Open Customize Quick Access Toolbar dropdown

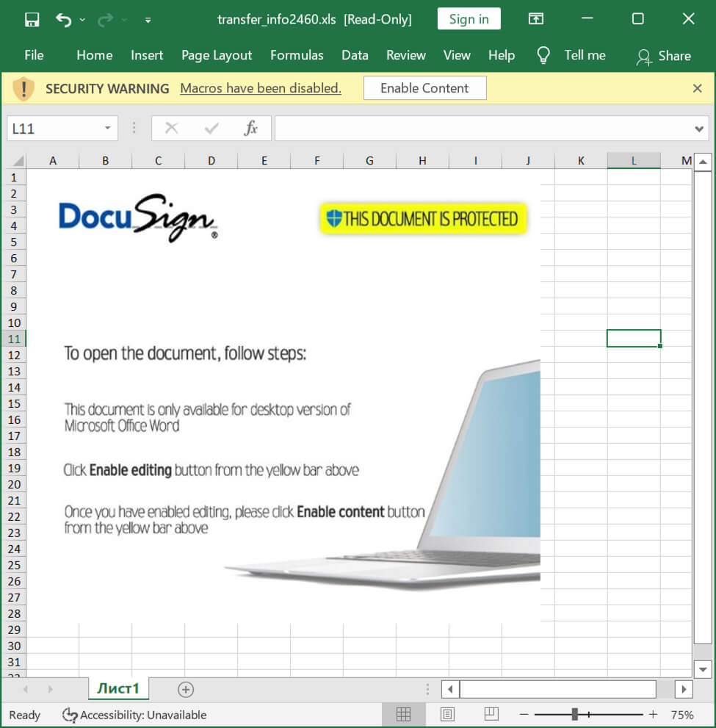coord(148,20)
